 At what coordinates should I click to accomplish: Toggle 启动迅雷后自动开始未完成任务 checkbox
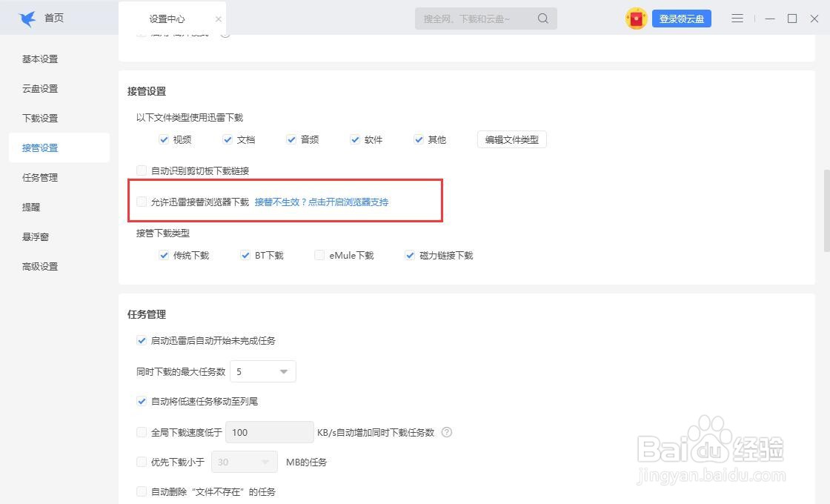pyautogui.click(x=142, y=340)
